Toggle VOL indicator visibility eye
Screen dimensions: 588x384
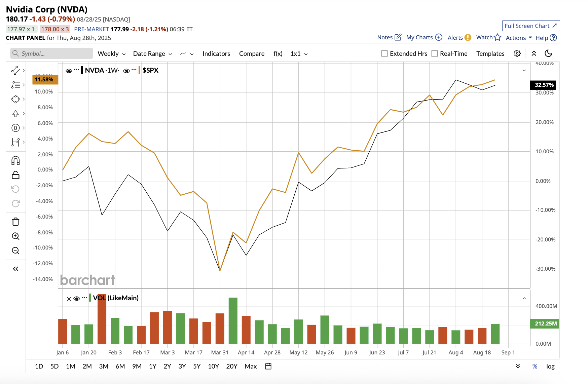click(77, 299)
